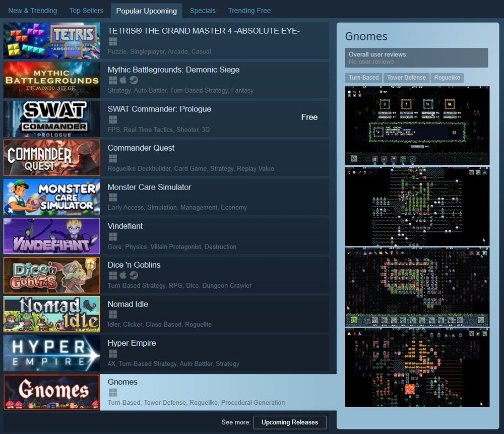Click the title 'Nomad Idle'

(x=128, y=304)
